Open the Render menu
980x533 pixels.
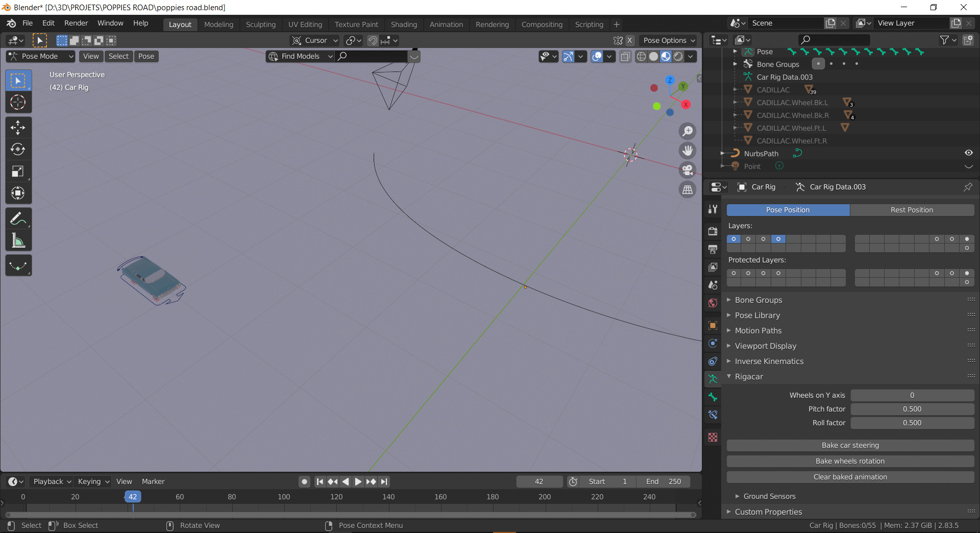[76, 23]
